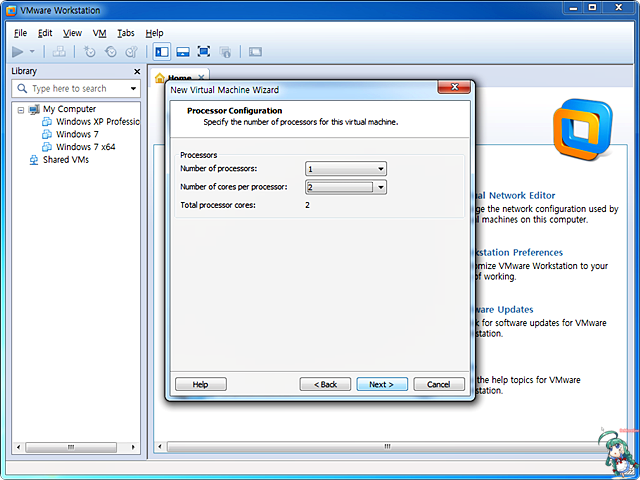Click the Library scrollbar right arrow
This screenshot has height=480, width=640.
coord(133,447)
